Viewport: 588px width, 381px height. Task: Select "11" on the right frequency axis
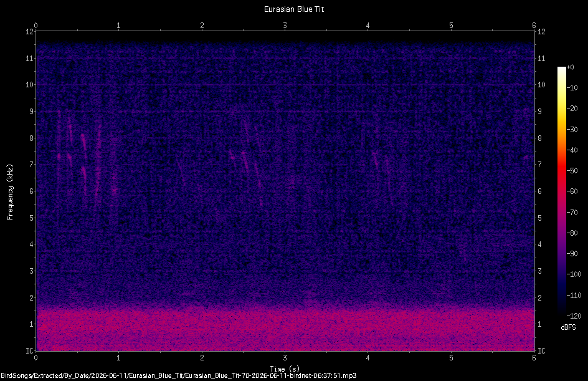pos(541,58)
